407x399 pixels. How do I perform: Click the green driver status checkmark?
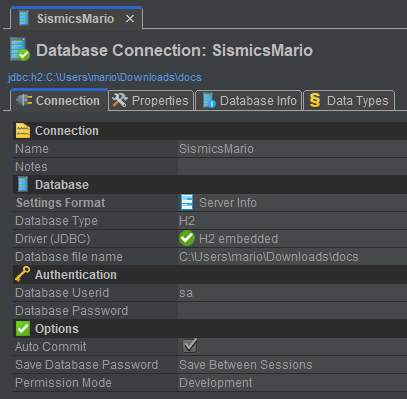click(187, 238)
